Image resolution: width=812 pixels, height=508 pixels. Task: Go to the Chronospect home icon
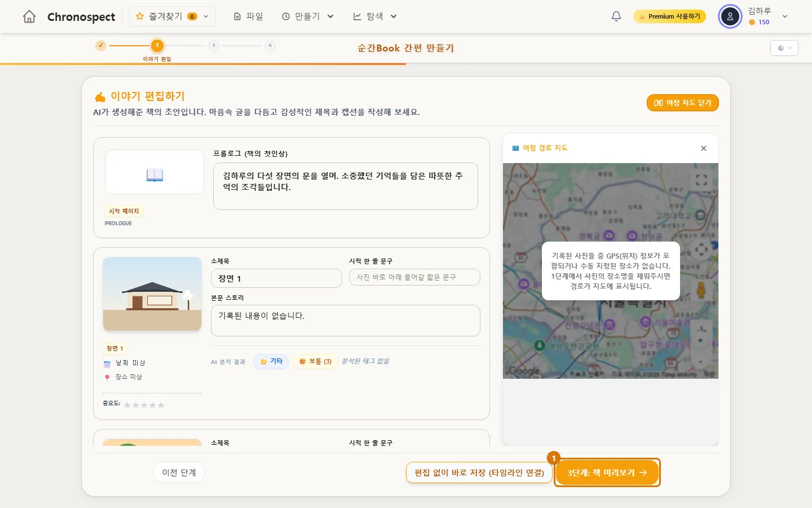click(29, 16)
